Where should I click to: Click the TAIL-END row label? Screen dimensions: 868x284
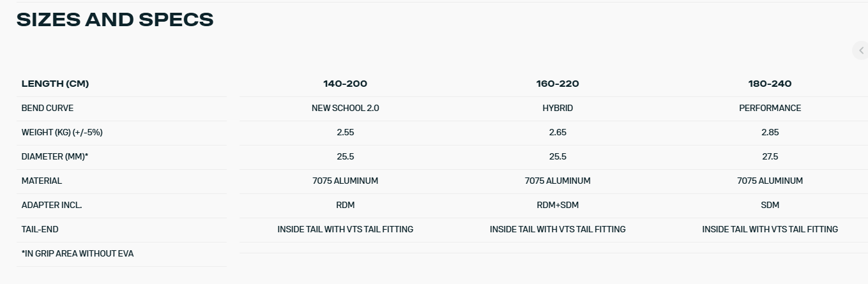[x=40, y=229]
